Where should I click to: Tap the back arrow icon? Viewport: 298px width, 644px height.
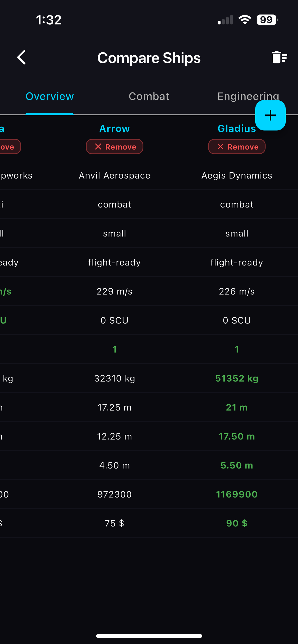(22, 57)
